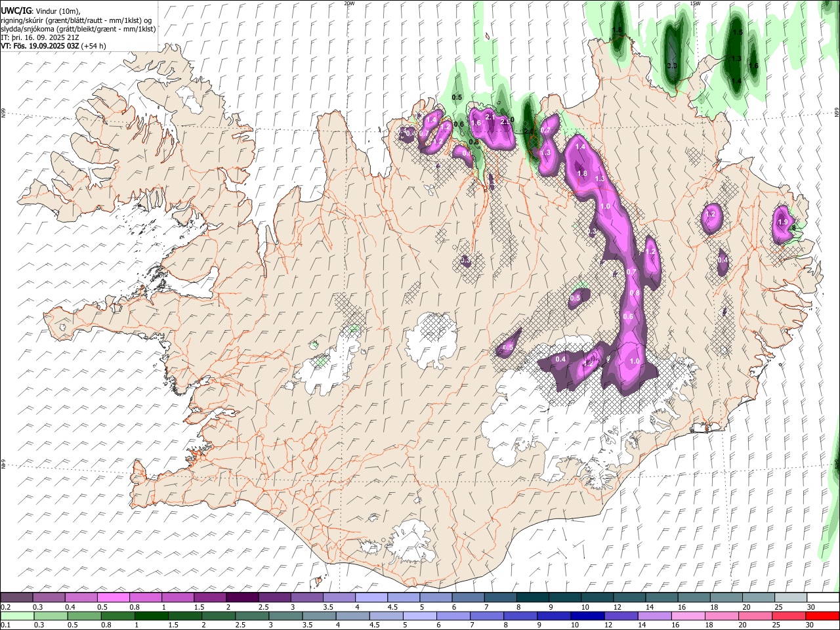Click the 'VT: Fös. 19.09.2025 03Z (+54 h)' line
The height and width of the screenshot is (630, 840).
(x=53, y=46)
